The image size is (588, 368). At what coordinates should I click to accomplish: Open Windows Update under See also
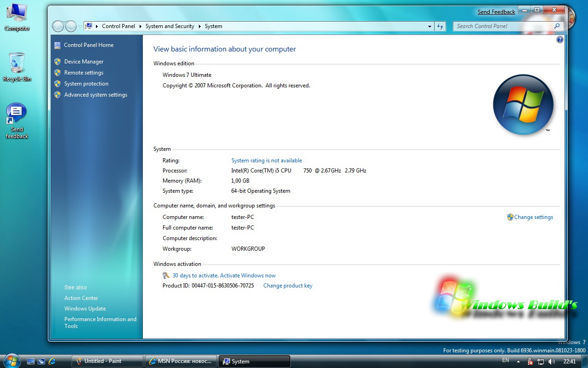coord(85,309)
